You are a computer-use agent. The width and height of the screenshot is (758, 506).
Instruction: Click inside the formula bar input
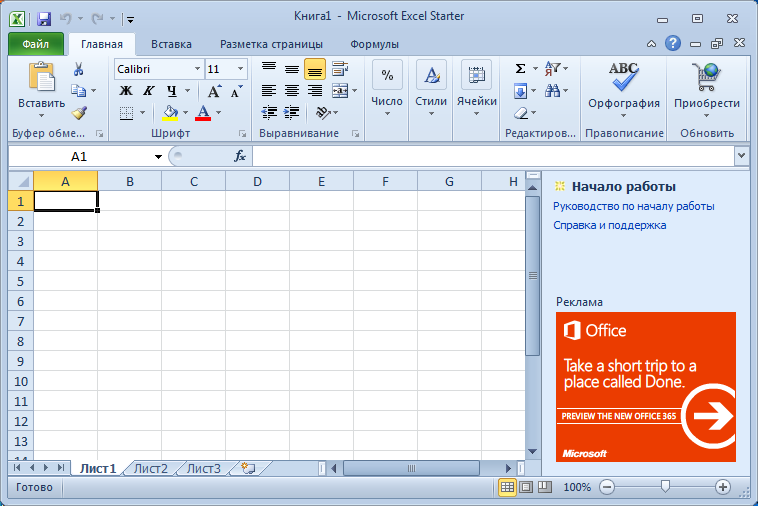coord(493,156)
